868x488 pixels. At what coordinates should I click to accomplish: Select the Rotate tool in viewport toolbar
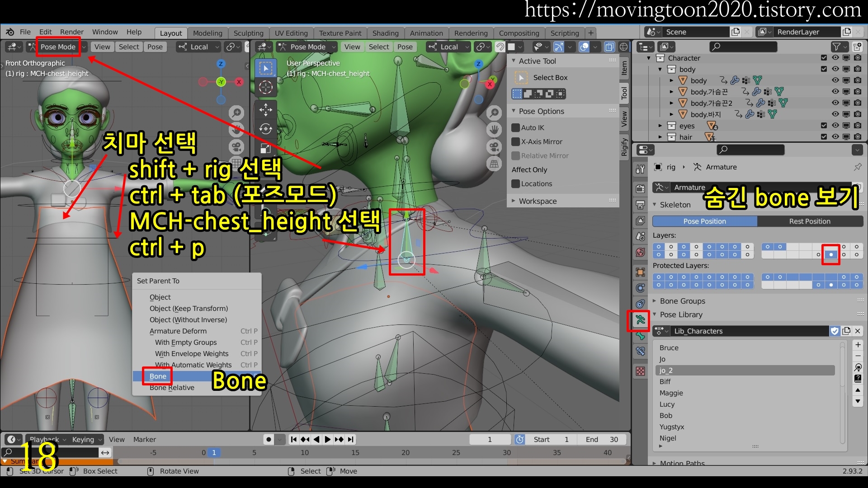[266, 129]
